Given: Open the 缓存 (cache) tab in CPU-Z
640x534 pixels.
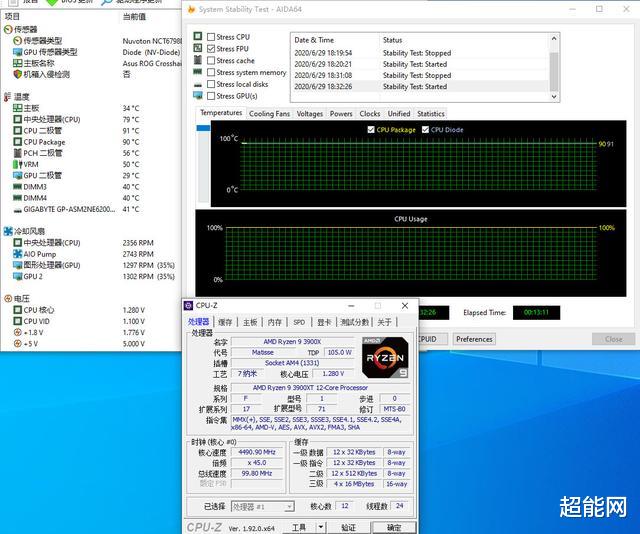Looking at the screenshot, I should (x=225, y=322).
